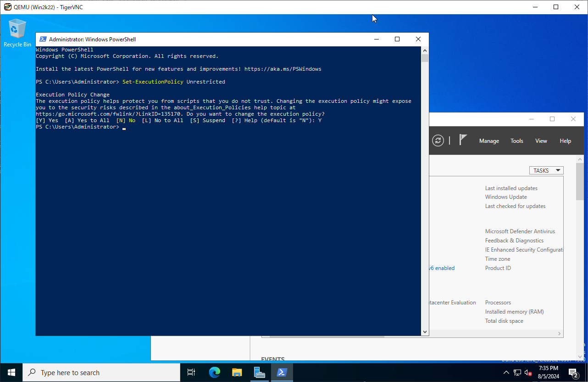Open the View menu in Server Manager
Viewport: 588px width, 382px height.
pos(541,141)
